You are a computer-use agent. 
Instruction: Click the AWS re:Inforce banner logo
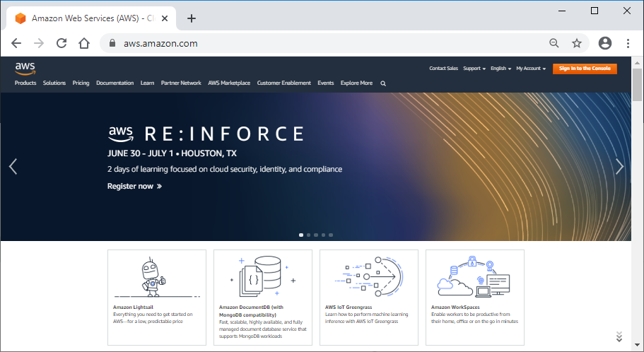tap(206, 134)
